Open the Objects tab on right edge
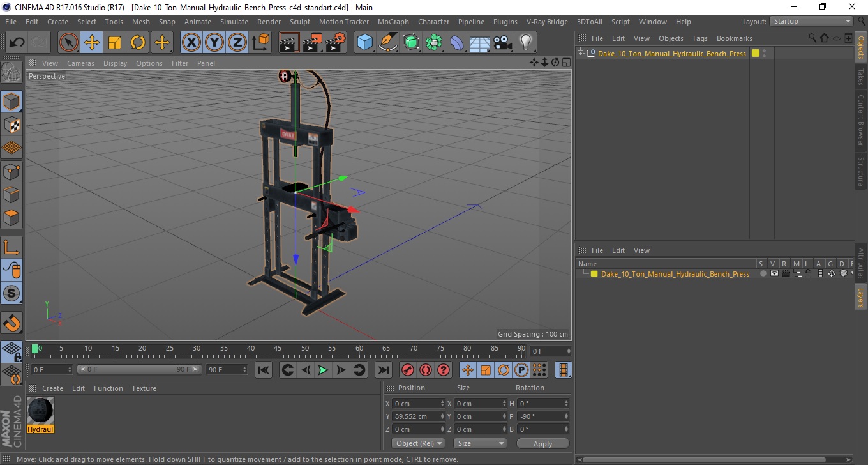The width and height of the screenshot is (868, 465). tap(860, 47)
